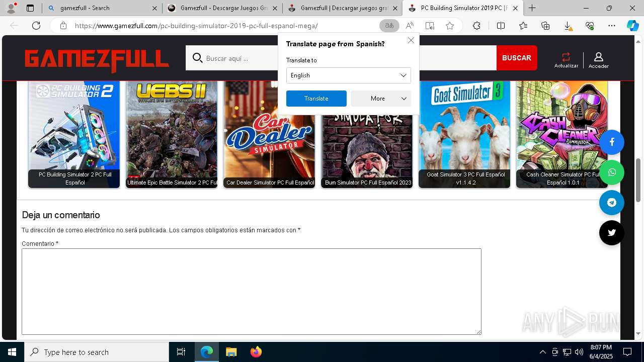Image resolution: width=644 pixels, height=362 pixels.
Task: Open the Extensions puzzle icon
Action: 476,26
